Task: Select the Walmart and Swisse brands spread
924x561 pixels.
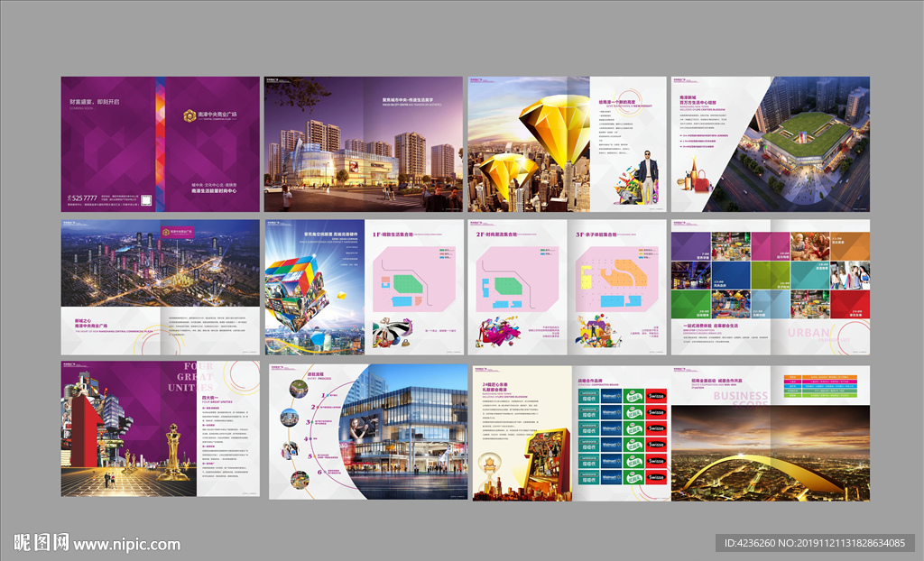Action: point(571,433)
